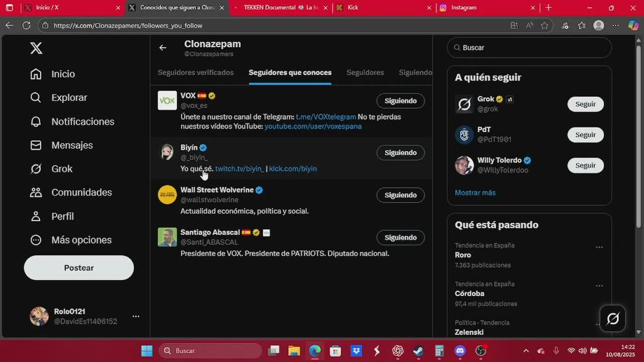Expand Más opciones menu
This screenshot has width=644, height=362.
[71, 240]
